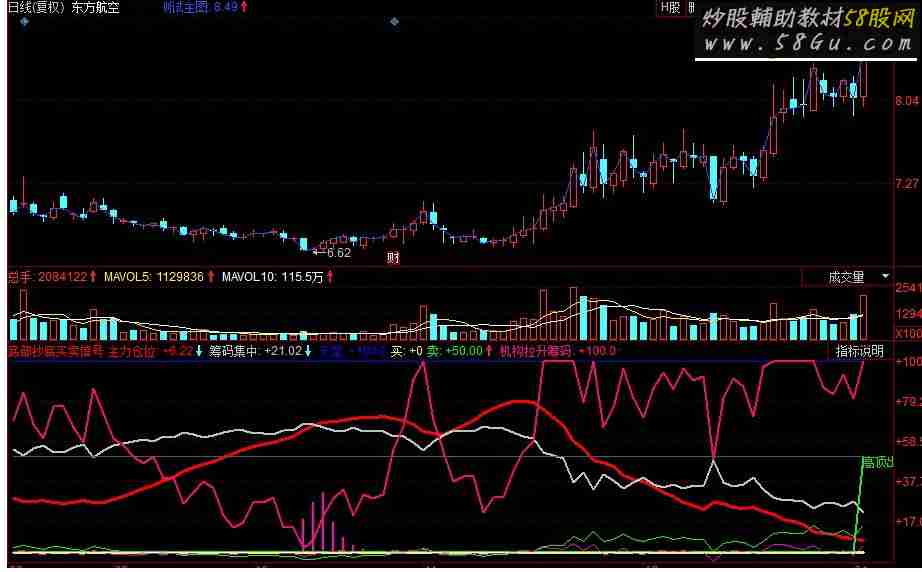Click the 机构拉升筹码 indicator value
922x572 pixels.
point(557,352)
